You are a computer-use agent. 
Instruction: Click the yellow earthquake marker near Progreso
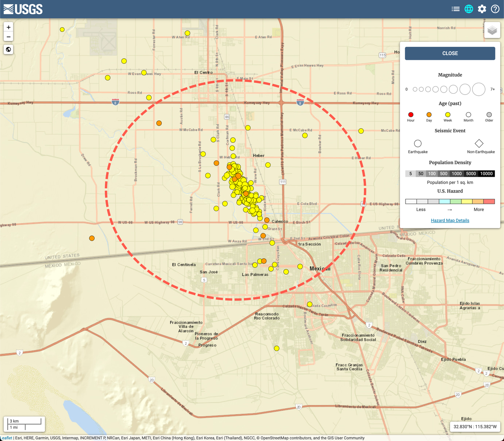[x=277, y=348]
